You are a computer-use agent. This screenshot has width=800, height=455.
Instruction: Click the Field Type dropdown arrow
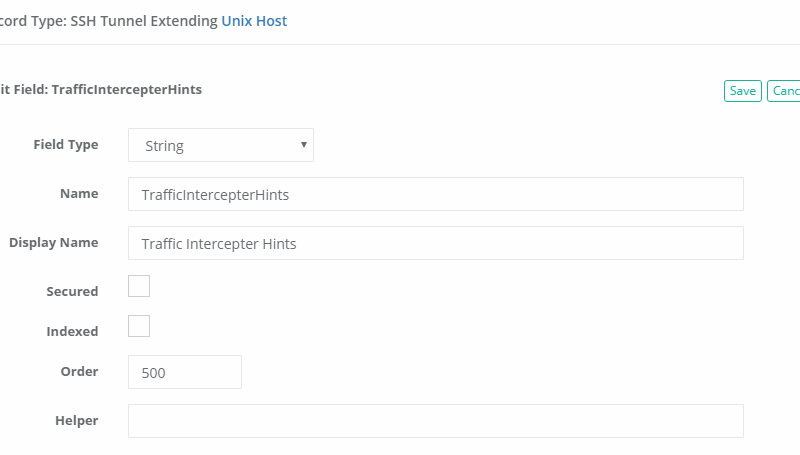[x=304, y=145]
